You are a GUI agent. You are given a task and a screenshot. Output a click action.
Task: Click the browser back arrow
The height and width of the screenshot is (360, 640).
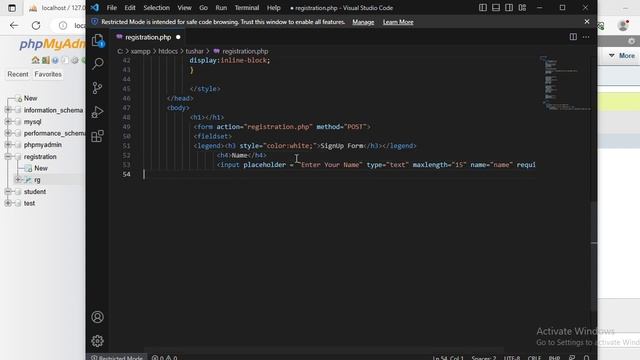pyautogui.click(x=14, y=26)
